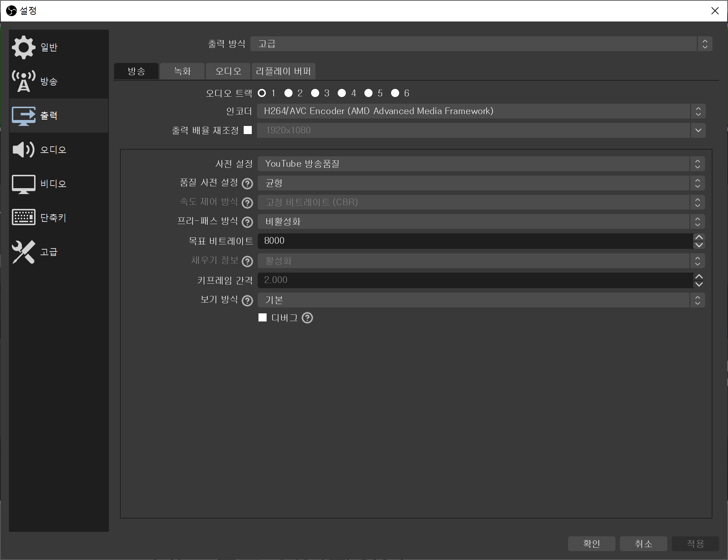Switch to the 리플레이 버퍼 tab
The image size is (728, 560).
click(x=283, y=71)
